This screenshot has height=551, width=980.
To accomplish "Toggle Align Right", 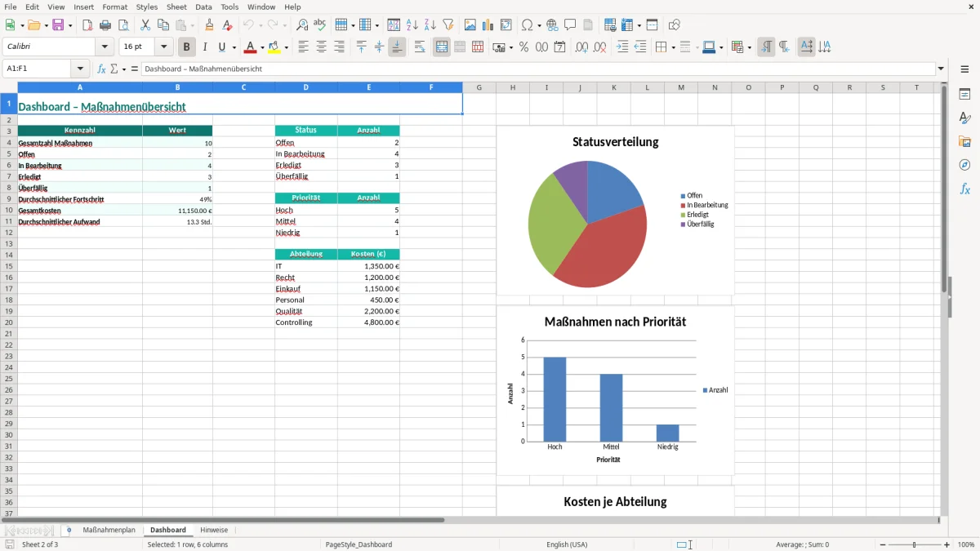I will coord(339,47).
